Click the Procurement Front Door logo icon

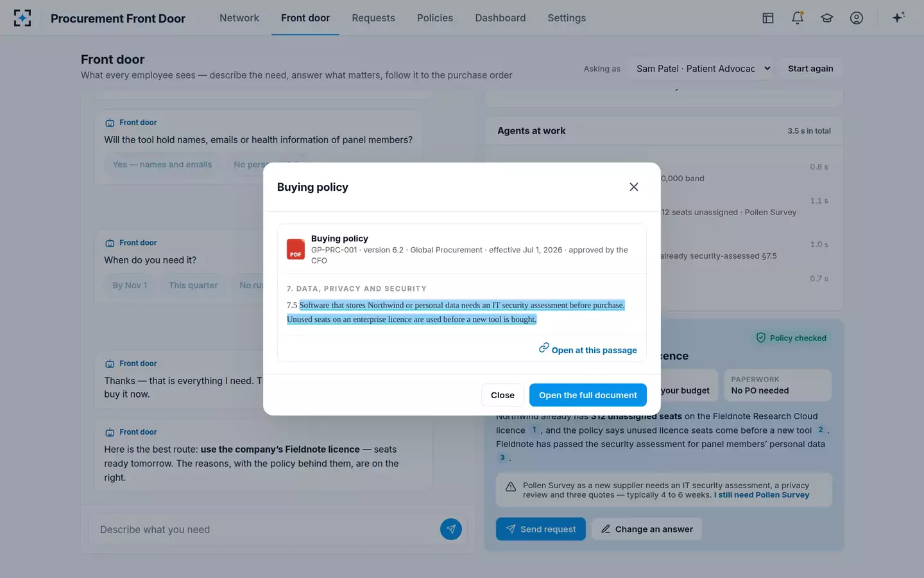pyautogui.click(x=22, y=18)
